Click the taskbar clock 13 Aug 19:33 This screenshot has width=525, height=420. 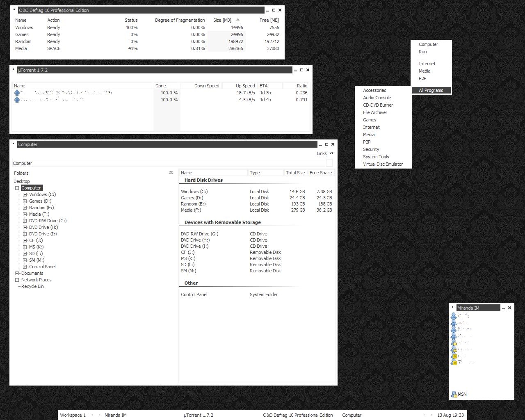click(450, 415)
